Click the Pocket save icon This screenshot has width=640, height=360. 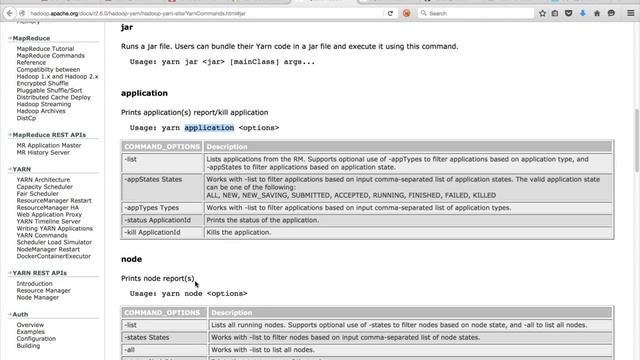click(x=569, y=13)
